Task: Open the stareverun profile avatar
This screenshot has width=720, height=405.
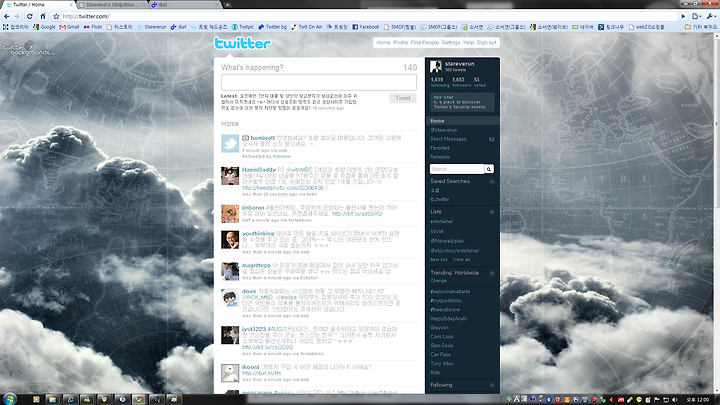Action: point(436,67)
